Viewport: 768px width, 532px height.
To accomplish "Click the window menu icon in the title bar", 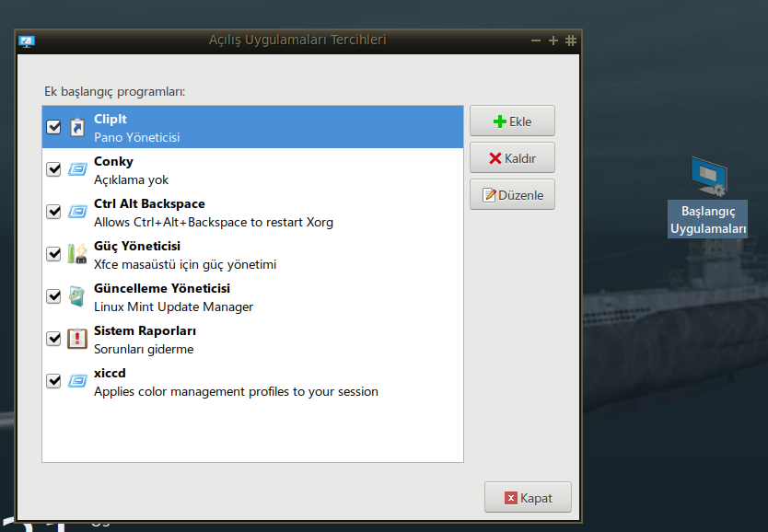I will 27,41.
